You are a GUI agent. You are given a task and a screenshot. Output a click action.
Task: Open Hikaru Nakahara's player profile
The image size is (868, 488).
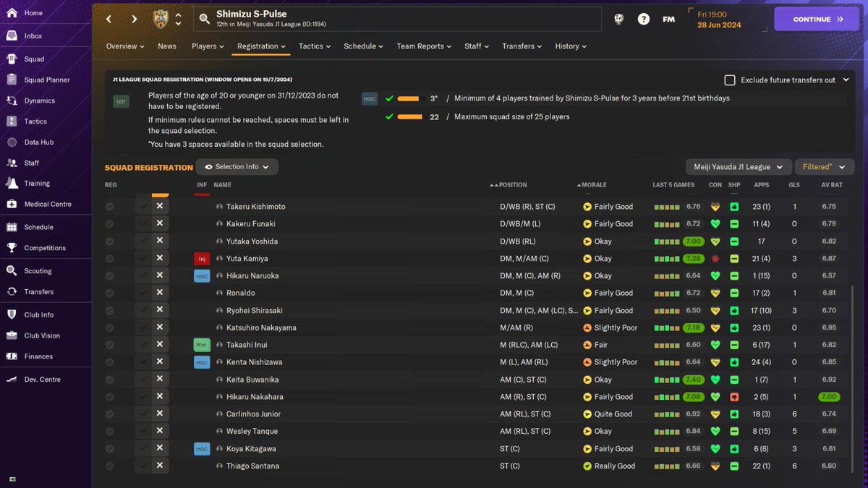(x=255, y=397)
